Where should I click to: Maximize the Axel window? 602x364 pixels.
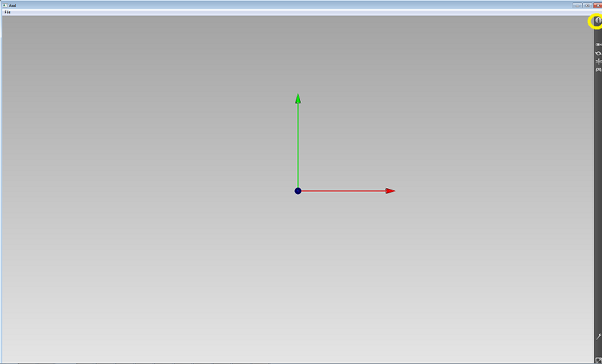(x=588, y=5)
